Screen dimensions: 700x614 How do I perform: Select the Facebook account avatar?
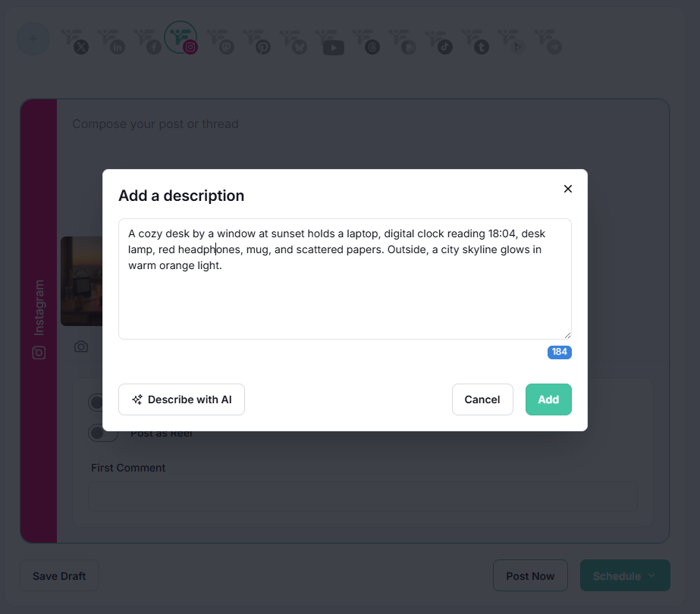point(148,41)
